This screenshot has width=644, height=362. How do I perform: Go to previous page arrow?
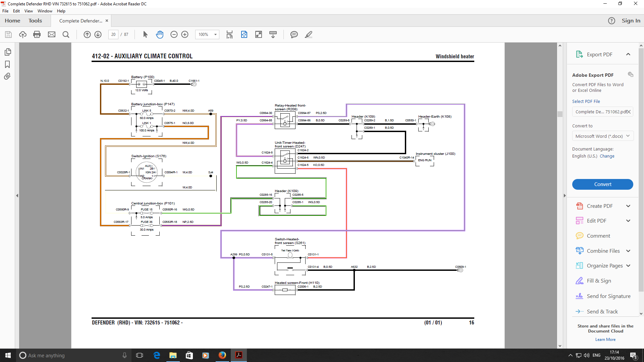[x=87, y=35]
